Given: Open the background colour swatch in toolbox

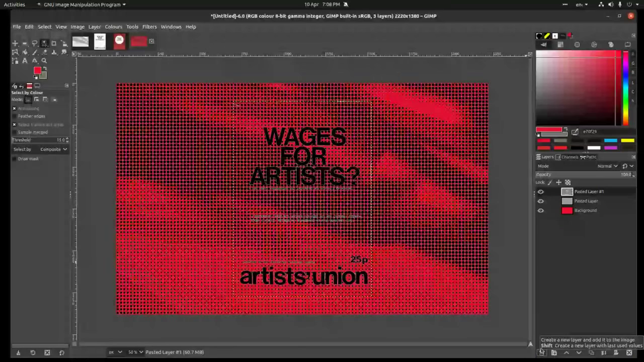Looking at the screenshot, I should coord(44,75).
